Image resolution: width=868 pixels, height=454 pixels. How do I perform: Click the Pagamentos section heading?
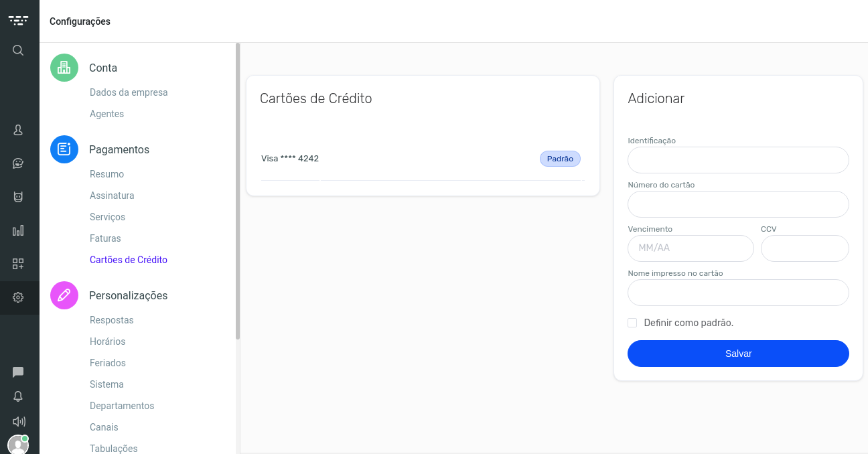[119, 149]
